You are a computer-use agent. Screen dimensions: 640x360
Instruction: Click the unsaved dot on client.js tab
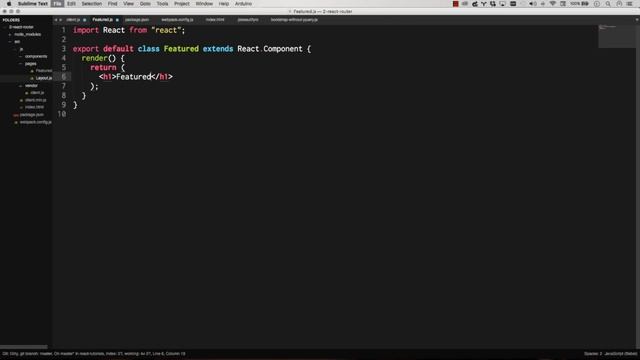click(x=84, y=20)
